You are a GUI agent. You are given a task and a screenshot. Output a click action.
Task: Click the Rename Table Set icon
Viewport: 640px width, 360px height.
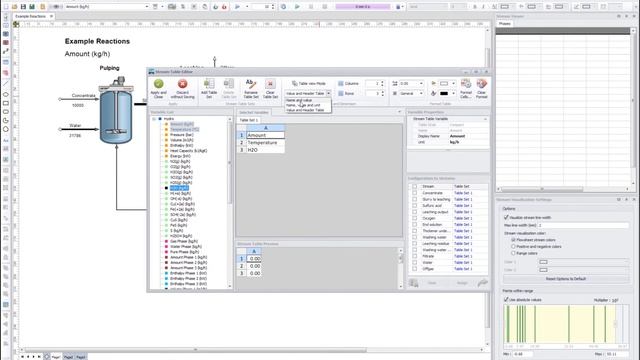pos(251,84)
